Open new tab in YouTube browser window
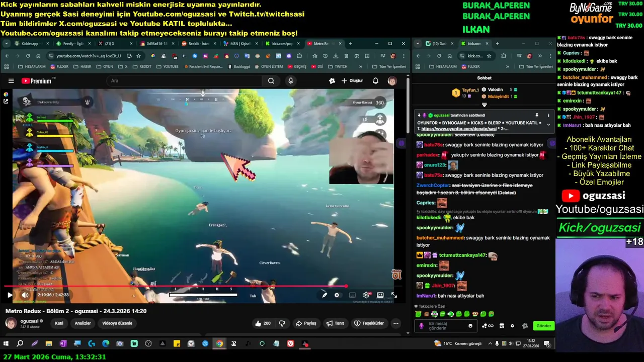This screenshot has height=362, width=644. pos(351,44)
